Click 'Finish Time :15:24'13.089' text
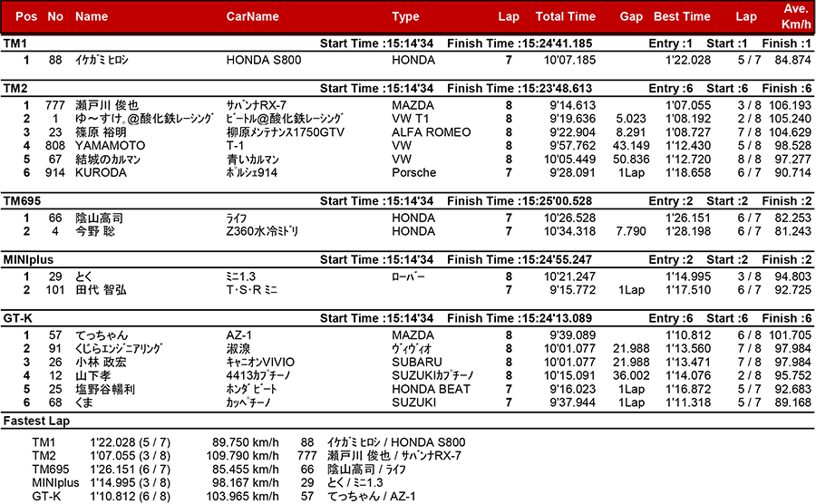 point(520,319)
